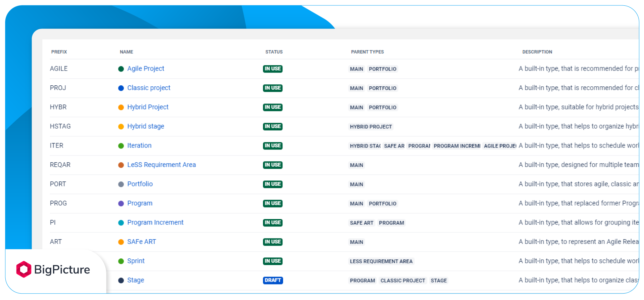The width and height of the screenshot is (644, 300).
Task: Sort by the Name column header
Action: tap(126, 52)
